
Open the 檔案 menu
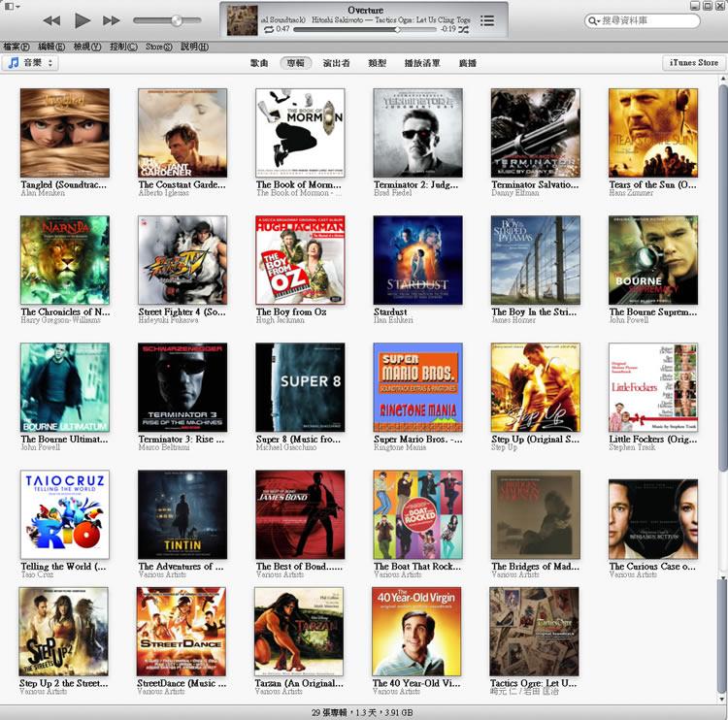point(17,47)
